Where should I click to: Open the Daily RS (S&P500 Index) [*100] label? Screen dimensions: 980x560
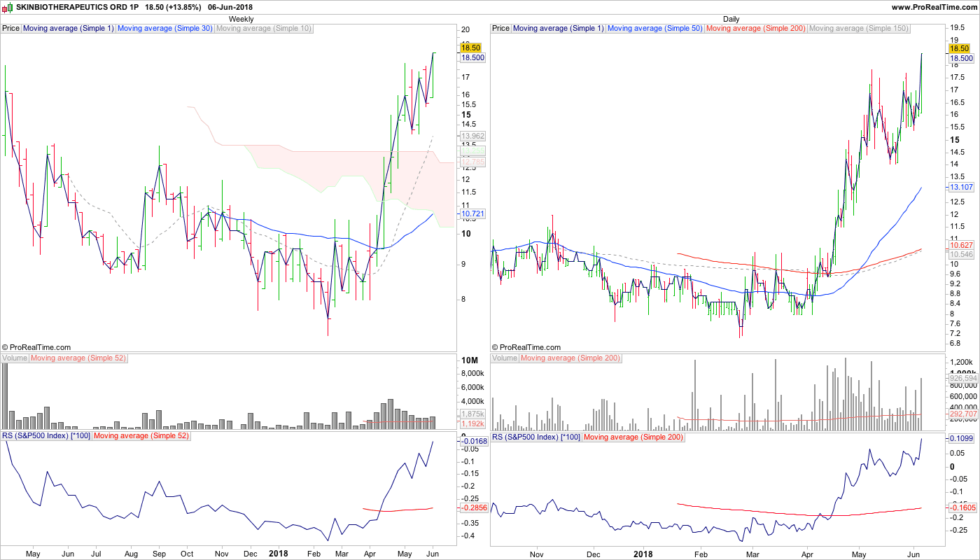coord(536,437)
